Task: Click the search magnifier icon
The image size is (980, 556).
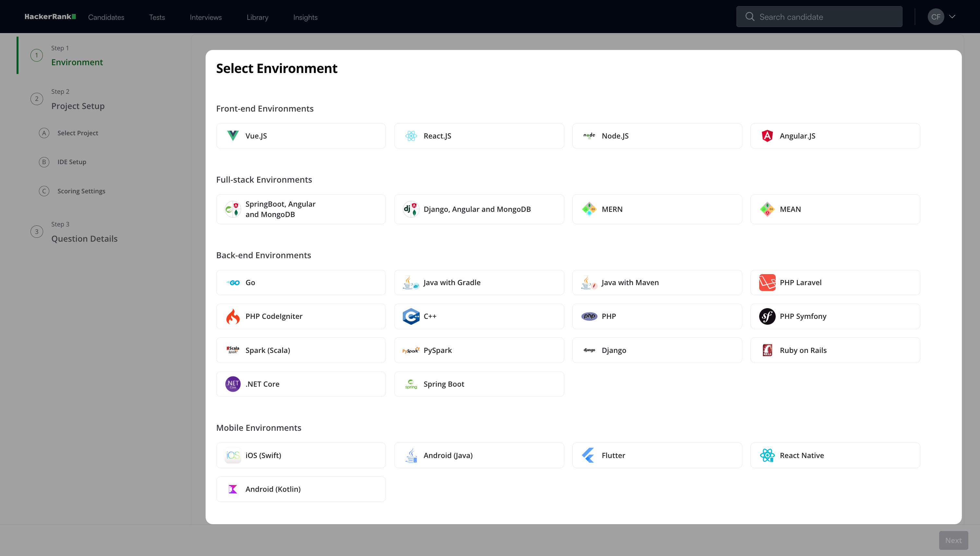Action: click(x=750, y=17)
